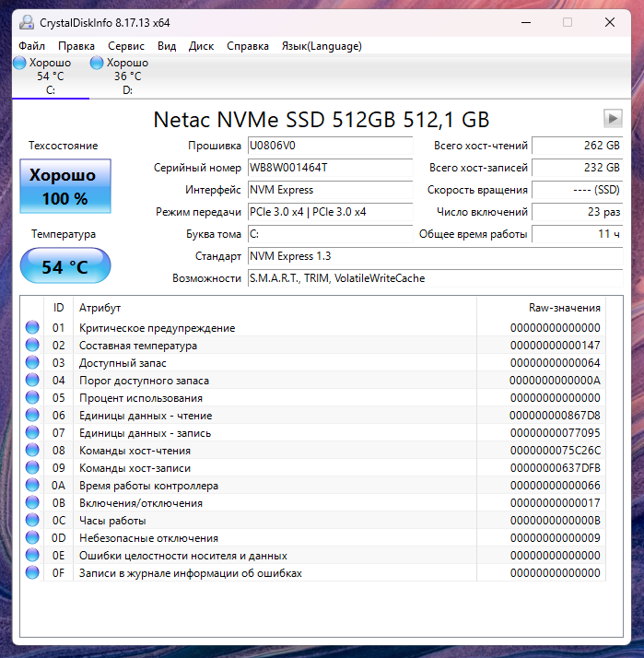Click rotation rate value ---- (SSD)
This screenshot has height=658, width=644.
[578, 190]
